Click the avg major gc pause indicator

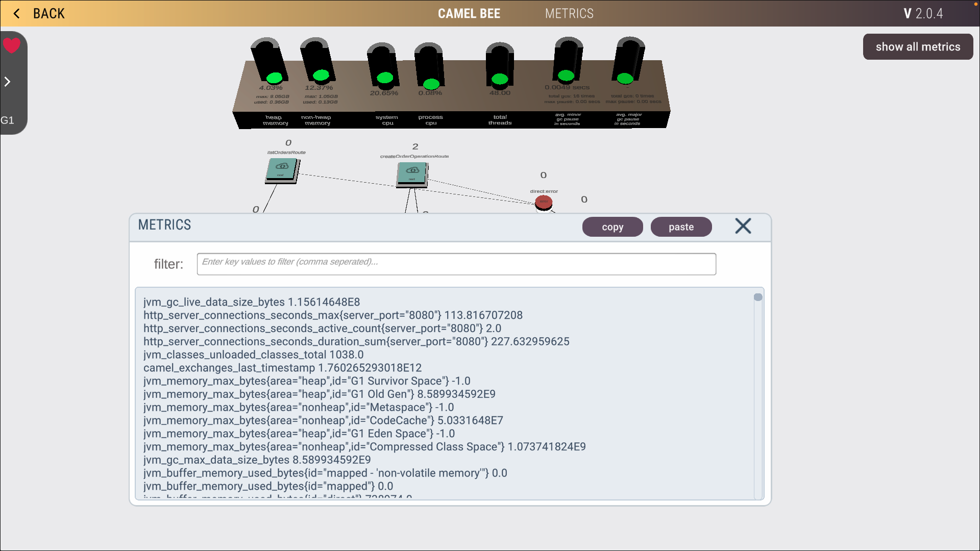(625, 78)
